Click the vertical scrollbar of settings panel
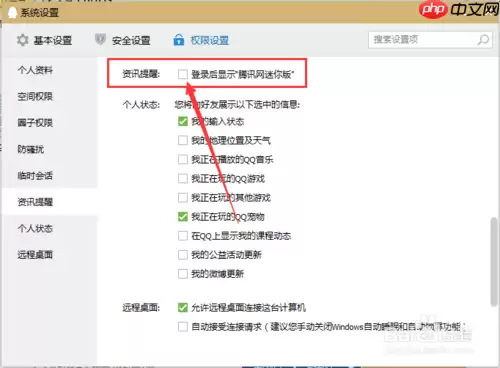Viewport: 500px width, 368px height. click(494, 262)
